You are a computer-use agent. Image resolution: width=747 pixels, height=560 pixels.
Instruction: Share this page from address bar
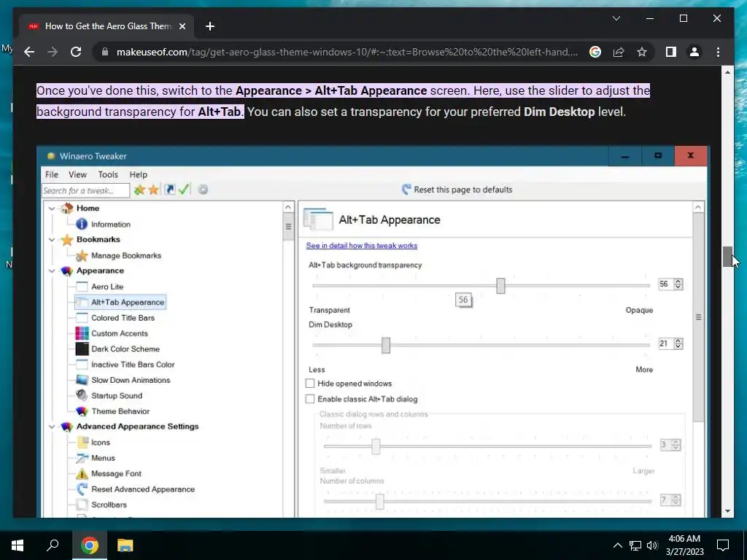pos(619,52)
